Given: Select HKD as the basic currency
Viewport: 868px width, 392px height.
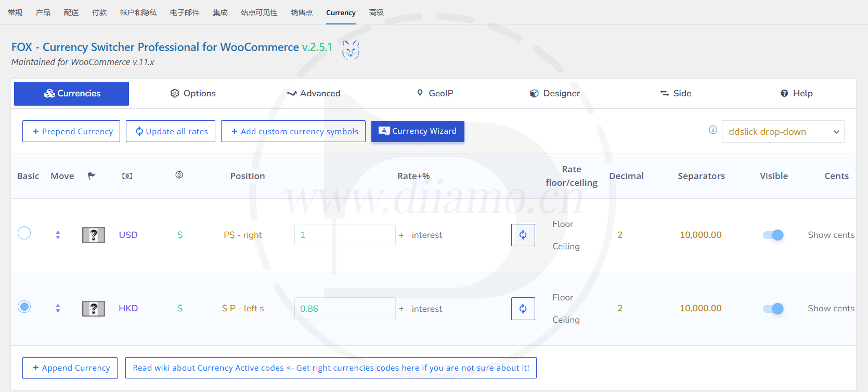Looking at the screenshot, I should click(24, 307).
